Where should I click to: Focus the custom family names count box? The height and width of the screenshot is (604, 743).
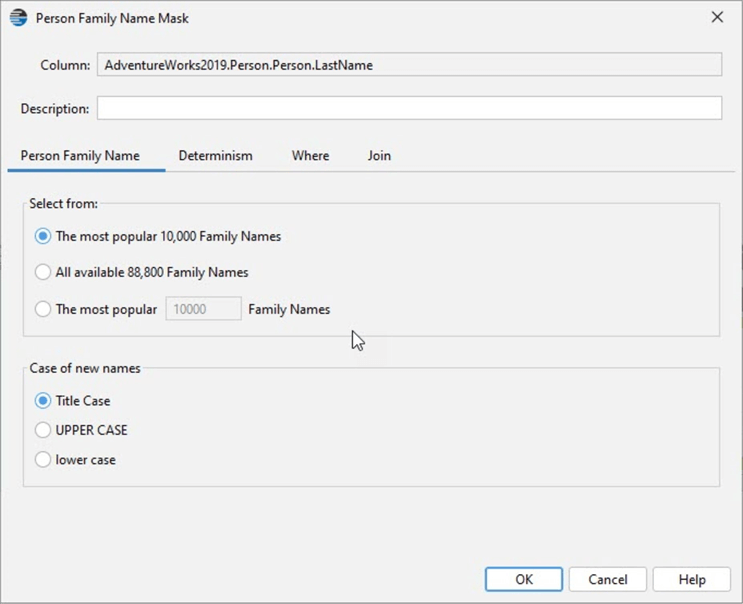pos(203,309)
